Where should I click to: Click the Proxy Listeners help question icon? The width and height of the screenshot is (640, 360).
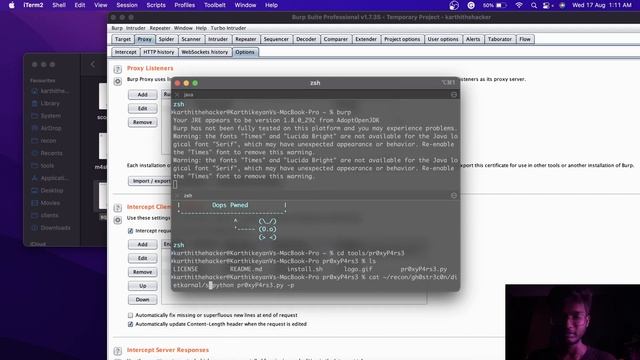coord(118,69)
